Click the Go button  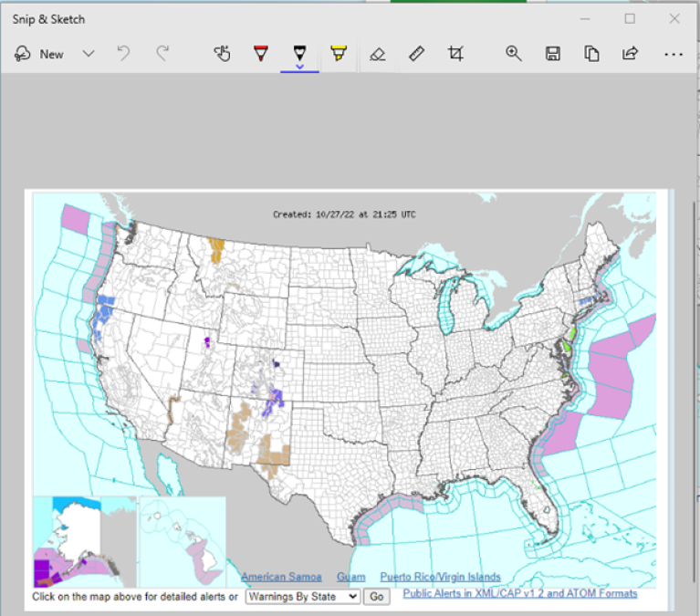point(376,597)
